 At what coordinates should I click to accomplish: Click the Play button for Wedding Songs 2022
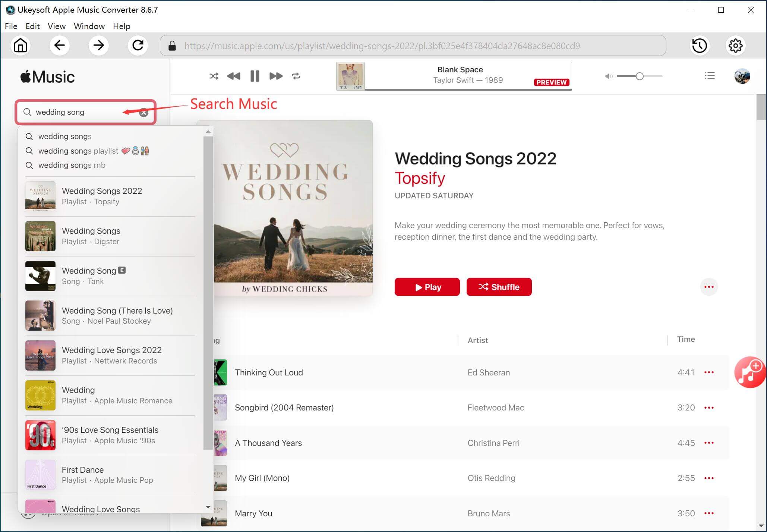tap(427, 287)
